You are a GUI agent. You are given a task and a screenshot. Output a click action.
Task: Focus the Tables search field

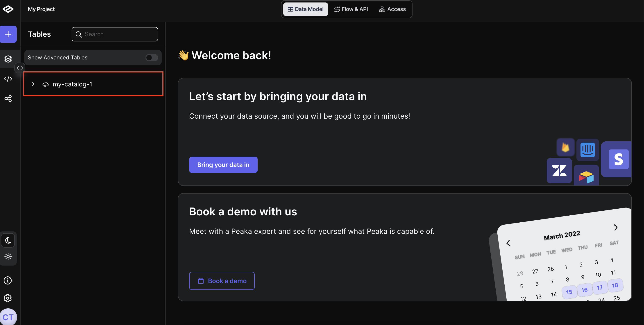coord(115,34)
